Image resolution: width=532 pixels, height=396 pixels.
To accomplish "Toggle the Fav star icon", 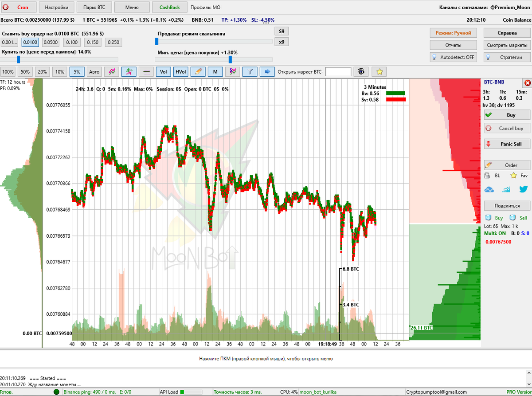I will pyautogui.click(x=513, y=176).
